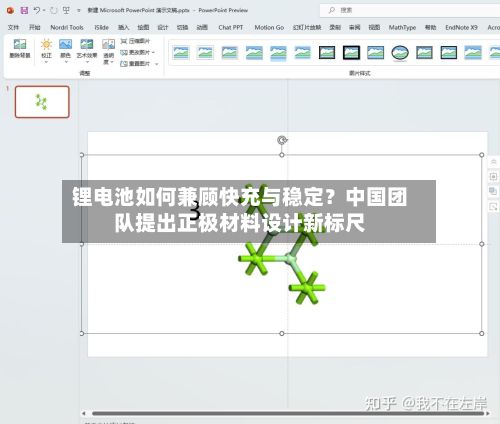Click the top-right corner resize handle
500x424 pixels.
click(x=482, y=155)
